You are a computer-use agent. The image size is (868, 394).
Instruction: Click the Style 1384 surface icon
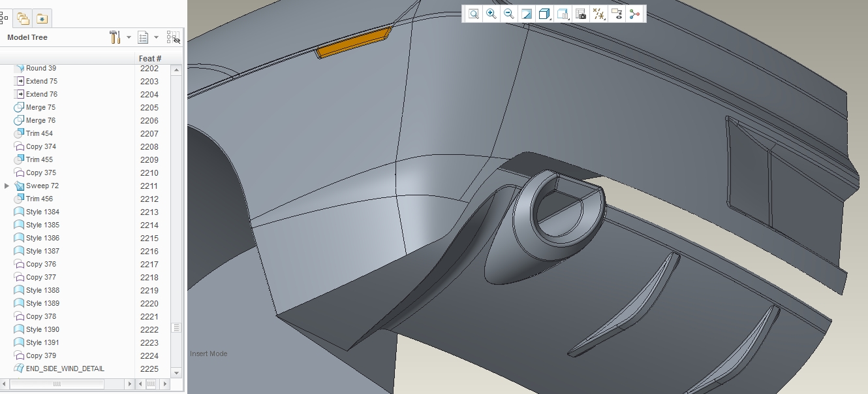(19, 212)
